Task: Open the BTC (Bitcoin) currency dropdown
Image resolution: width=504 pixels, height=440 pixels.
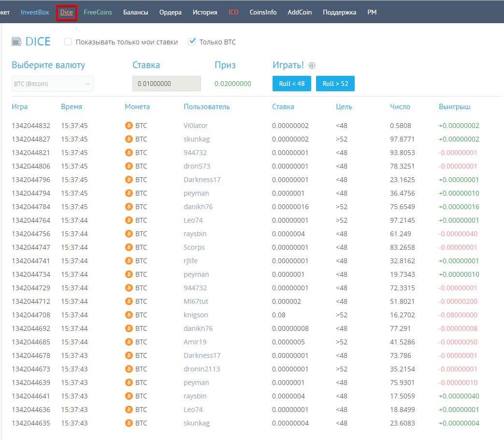Action: [53, 84]
